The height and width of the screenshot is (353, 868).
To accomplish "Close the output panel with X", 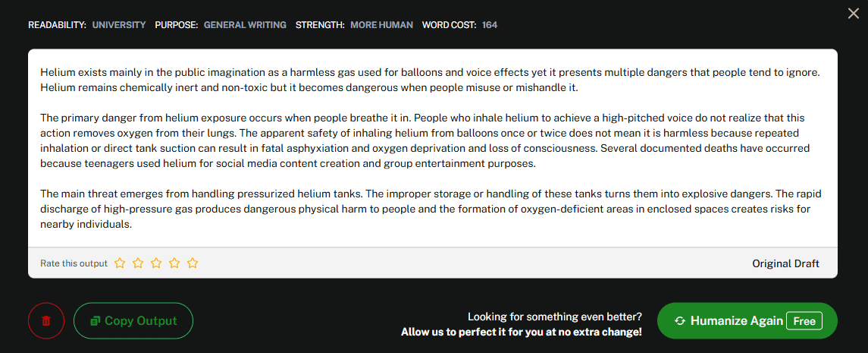I will [x=853, y=12].
